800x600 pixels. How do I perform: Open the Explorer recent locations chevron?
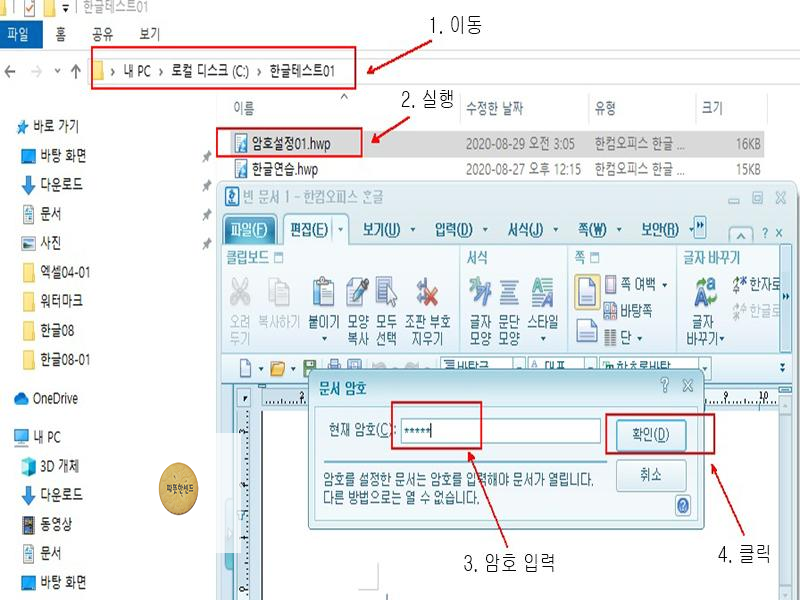[57, 71]
